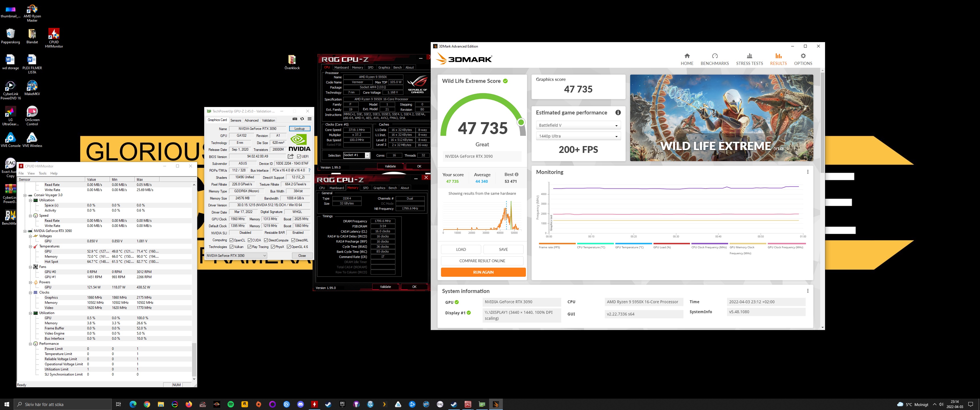The image size is (980, 410).
Task: Click the Lookup button in GPU-Z
Action: click(299, 129)
